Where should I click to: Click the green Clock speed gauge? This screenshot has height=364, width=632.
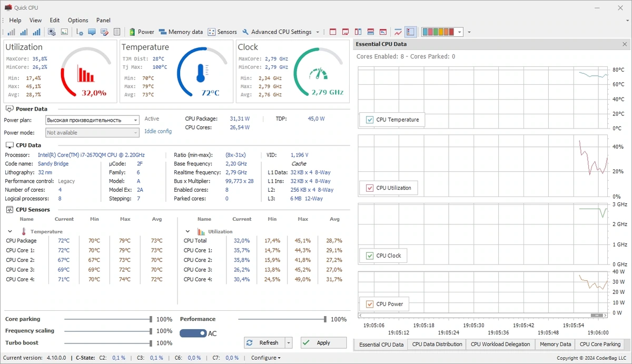319,72
